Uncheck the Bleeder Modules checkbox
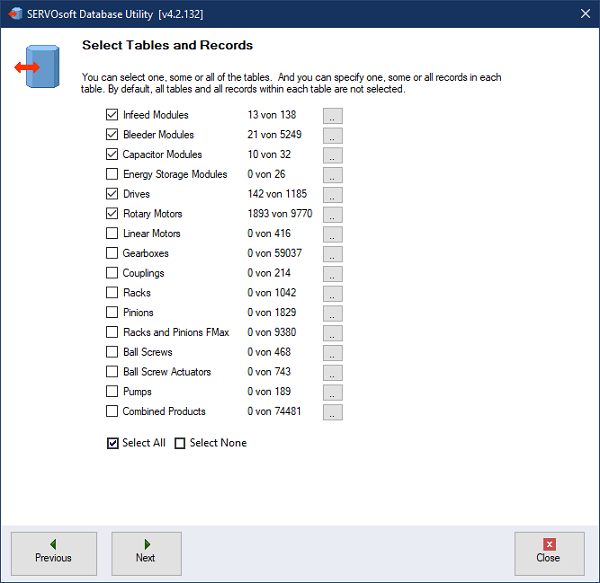600x583 pixels. [112, 134]
